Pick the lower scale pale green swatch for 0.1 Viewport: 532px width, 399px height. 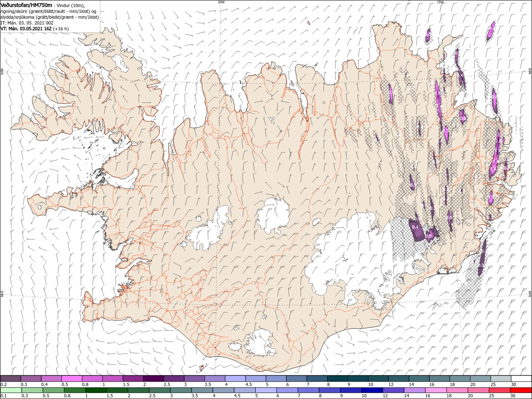11,390
